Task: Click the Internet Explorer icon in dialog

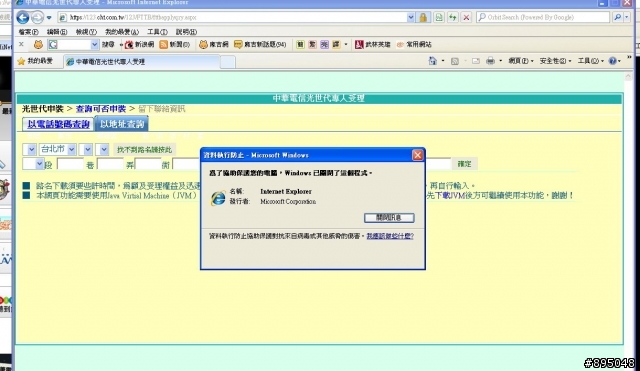Action: pos(218,198)
